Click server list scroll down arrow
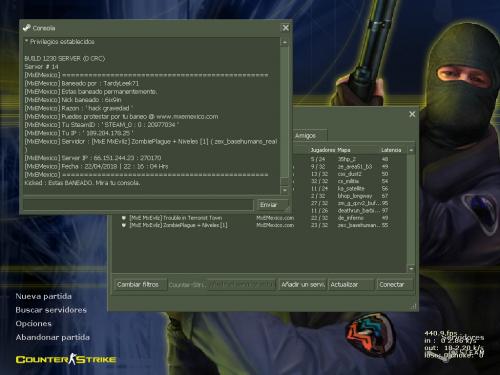The height and width of the screenshot is (375, 500). click(x=411, y=268)
